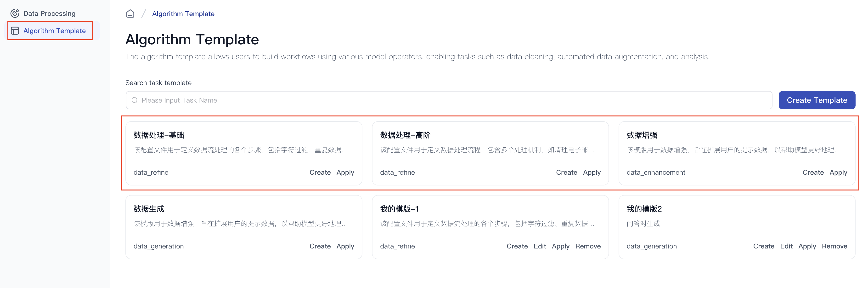Open Data Processing in the sidebar
868x288 pixels.
pos(50,13)
